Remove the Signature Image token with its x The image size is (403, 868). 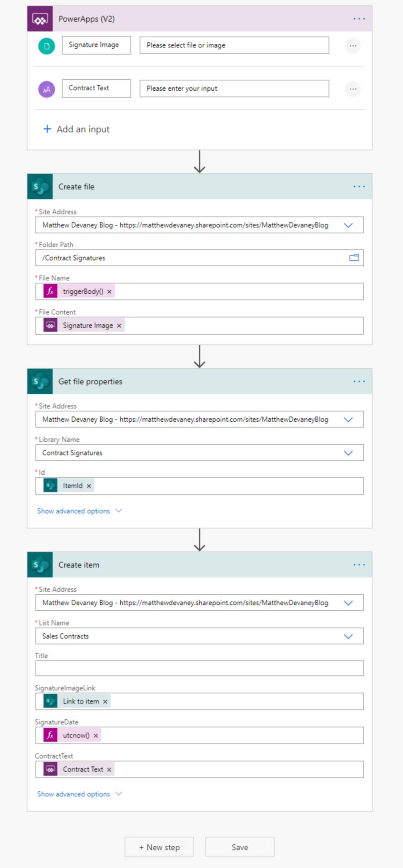[119, 325]
